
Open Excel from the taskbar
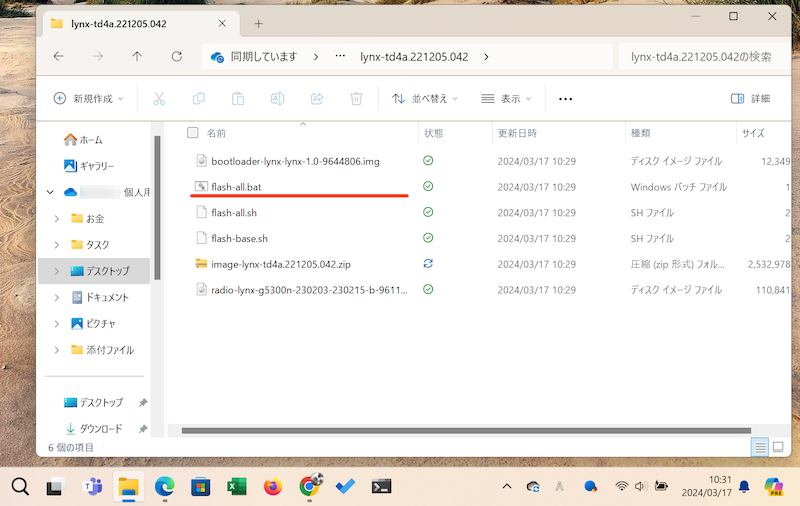pos(236,486)
